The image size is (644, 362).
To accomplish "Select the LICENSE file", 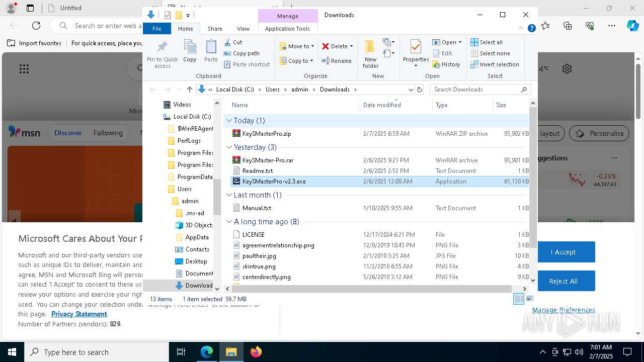I will tap(253, 235).
